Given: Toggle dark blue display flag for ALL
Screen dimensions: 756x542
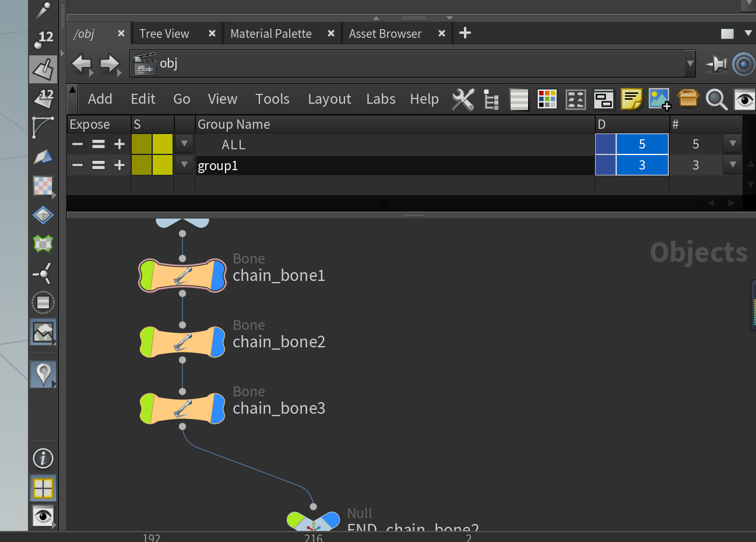Looking at the screenshot, I should pos(606,144).
